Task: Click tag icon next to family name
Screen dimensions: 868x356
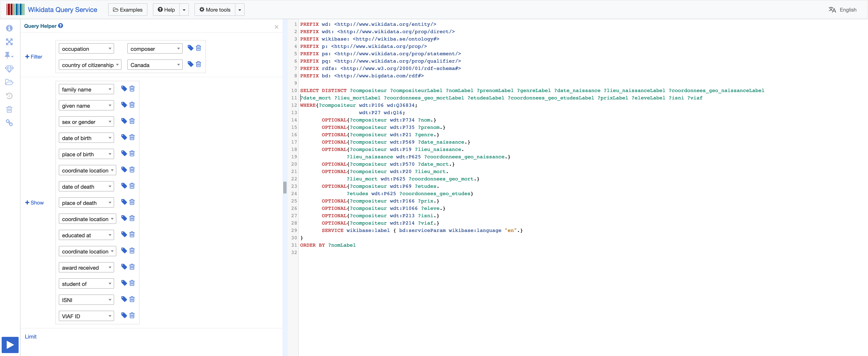Action: (x=124, y=89)
